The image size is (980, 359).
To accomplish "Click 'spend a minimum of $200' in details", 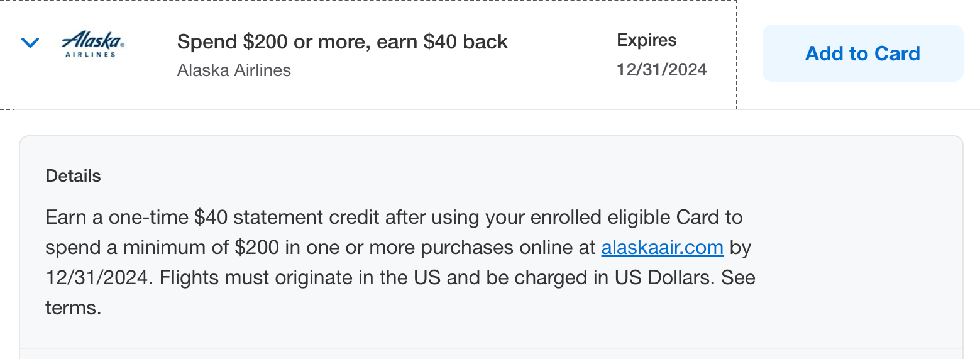I will (x=162, y=248).
